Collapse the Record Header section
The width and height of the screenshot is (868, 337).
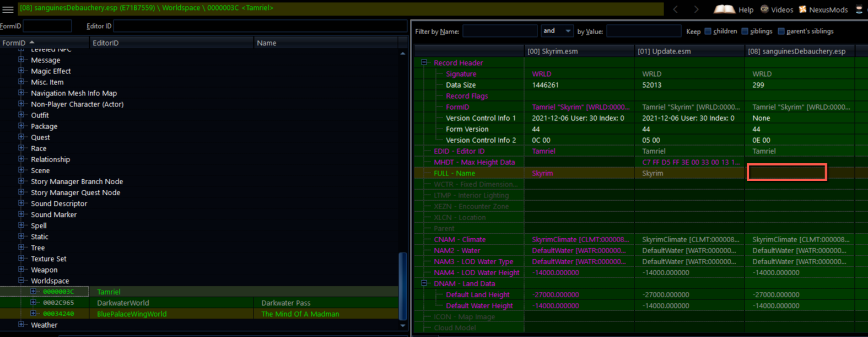424,63
